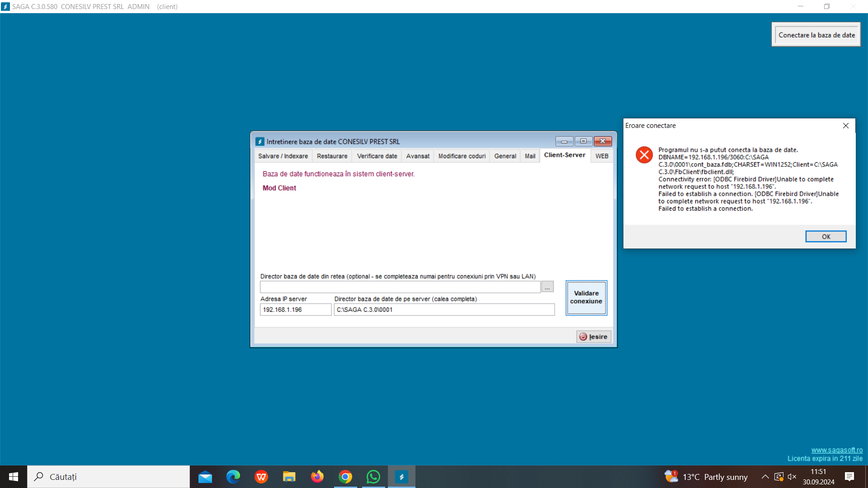This screenshot has height=488, width=868.
Task: Click the Mod Client text
Action: click(279, 188)
